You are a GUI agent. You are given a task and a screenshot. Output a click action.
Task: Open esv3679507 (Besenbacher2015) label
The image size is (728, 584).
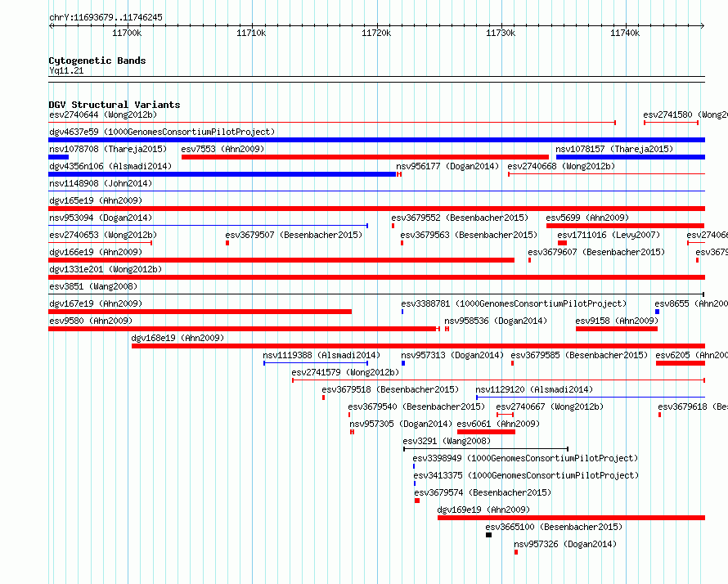tap(294, 235)
